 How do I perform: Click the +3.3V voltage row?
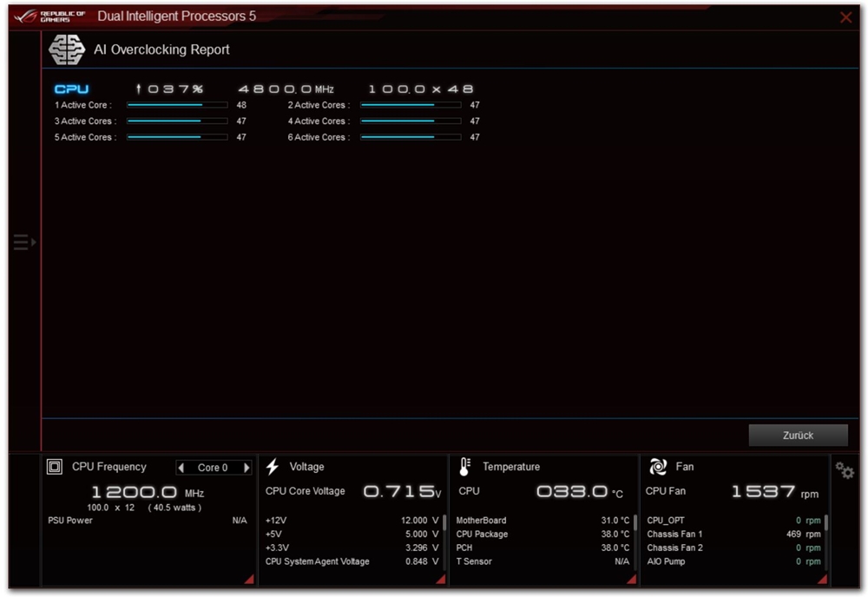point(352,548)
